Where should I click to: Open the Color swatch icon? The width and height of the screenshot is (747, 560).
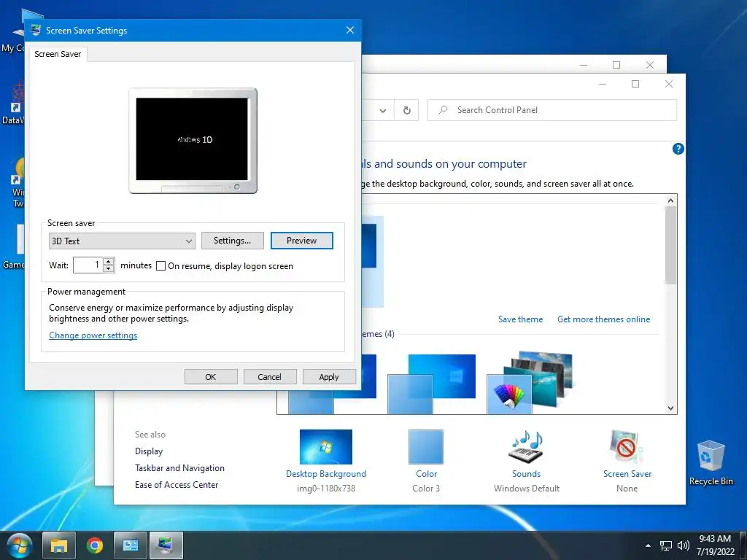click(x=426, y=447)
